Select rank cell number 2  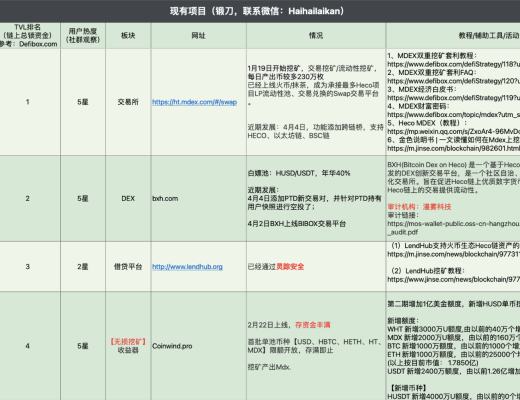coord(30,198)
